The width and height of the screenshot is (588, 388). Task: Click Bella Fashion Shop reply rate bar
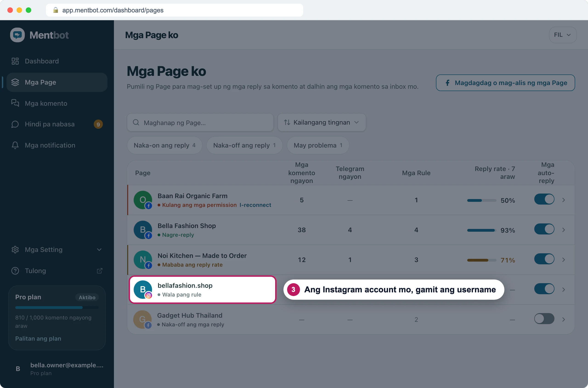pos(481,230)
